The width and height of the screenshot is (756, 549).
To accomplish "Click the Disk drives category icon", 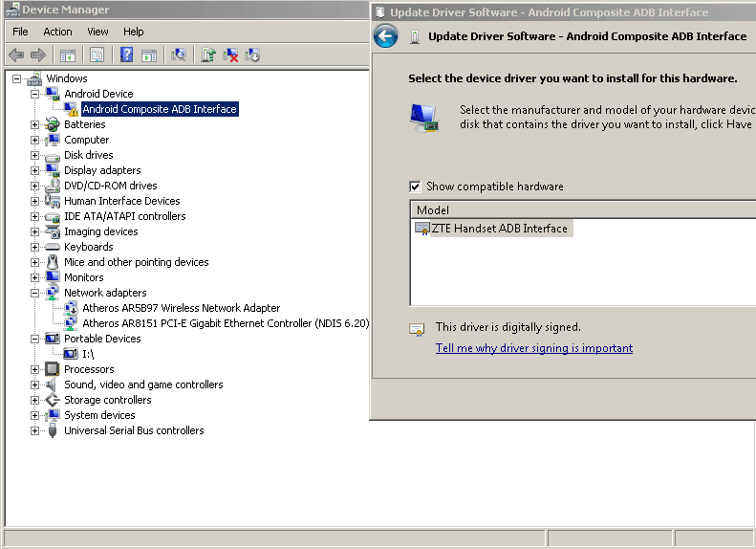I will point(52,155).
